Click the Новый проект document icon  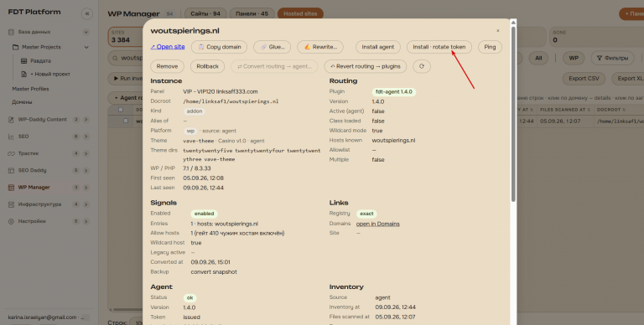tap(23, 75)
